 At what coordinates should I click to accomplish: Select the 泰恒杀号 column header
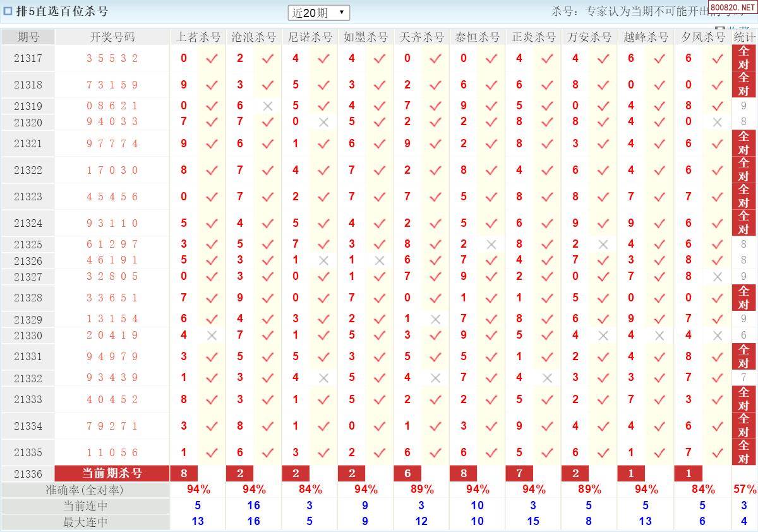[478, 37]
